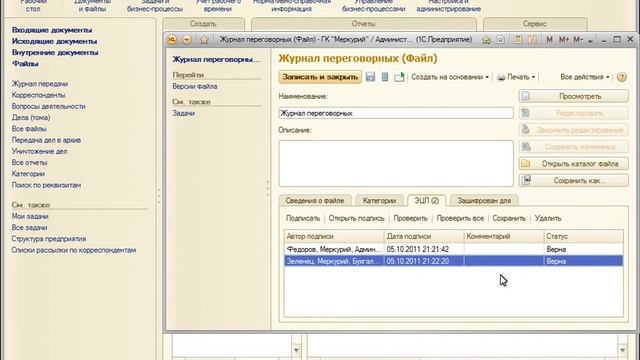Image resolution: width=640 pixels, height=360 pixels.
Task: Open the calculator icon in title bar
Action: pos(518,40)
